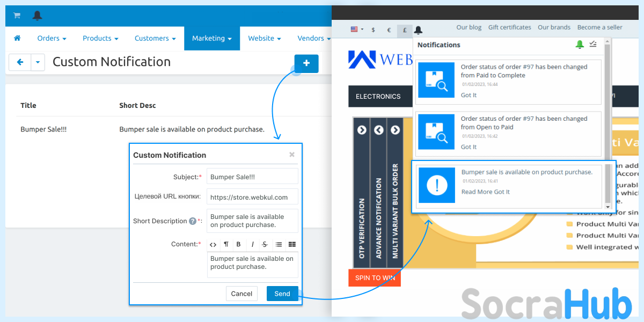Open the Products dropdown menu
The height and width of the screenshot is (322, 644).
(100, 38)
